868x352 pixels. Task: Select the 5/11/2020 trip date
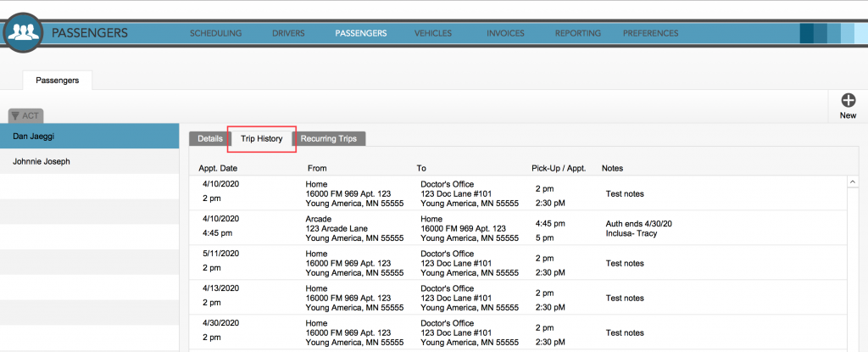(220, 254)
